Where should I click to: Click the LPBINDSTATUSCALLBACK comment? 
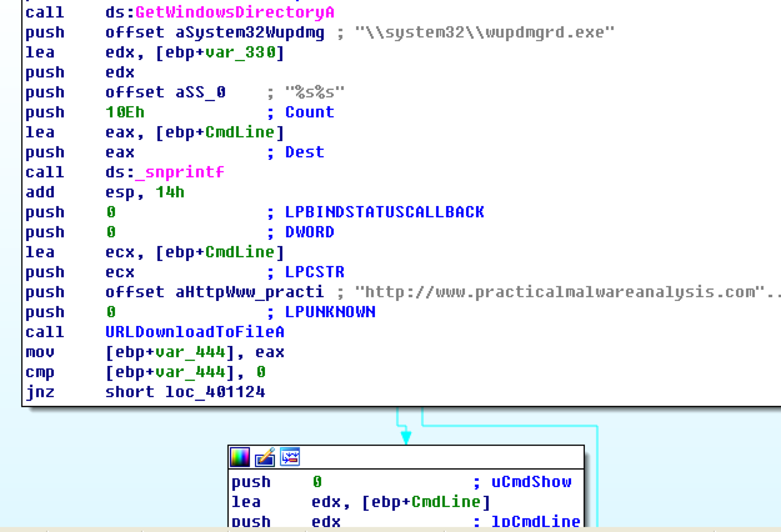(384, 212)
